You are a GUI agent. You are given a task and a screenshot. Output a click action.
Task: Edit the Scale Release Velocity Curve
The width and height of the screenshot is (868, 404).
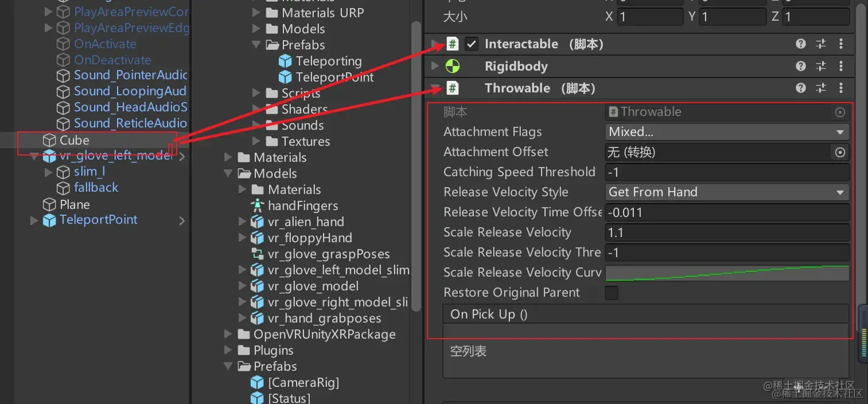coord(727,273)
